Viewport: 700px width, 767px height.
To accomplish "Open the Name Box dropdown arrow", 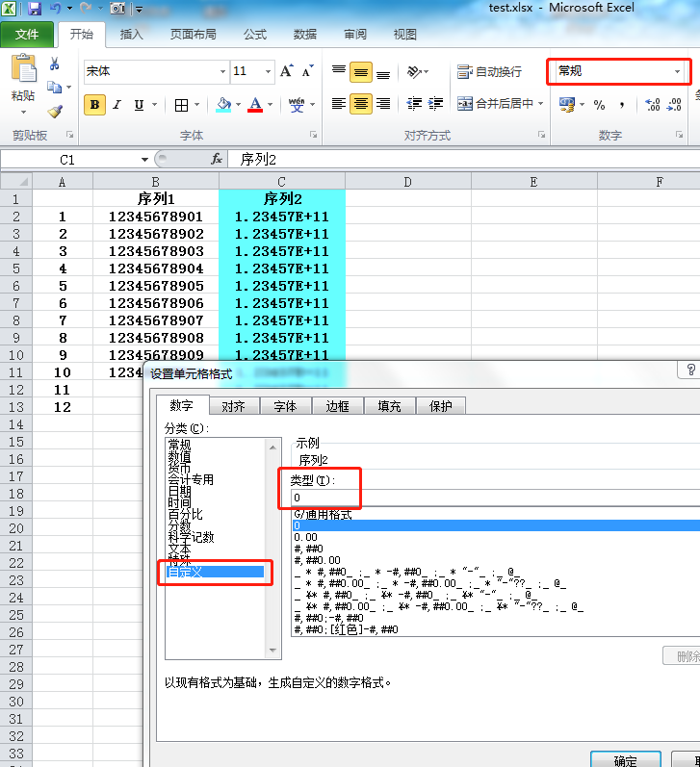I will click(x=144, y=160).
